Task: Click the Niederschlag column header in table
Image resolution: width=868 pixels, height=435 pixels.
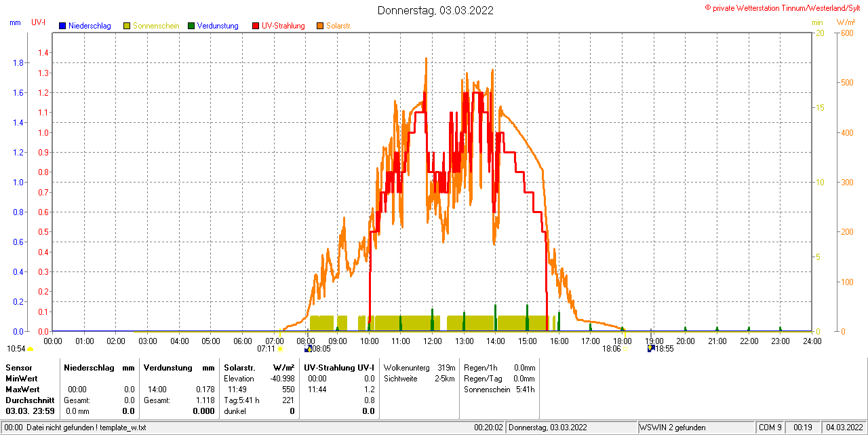Action: pos(89,367)
